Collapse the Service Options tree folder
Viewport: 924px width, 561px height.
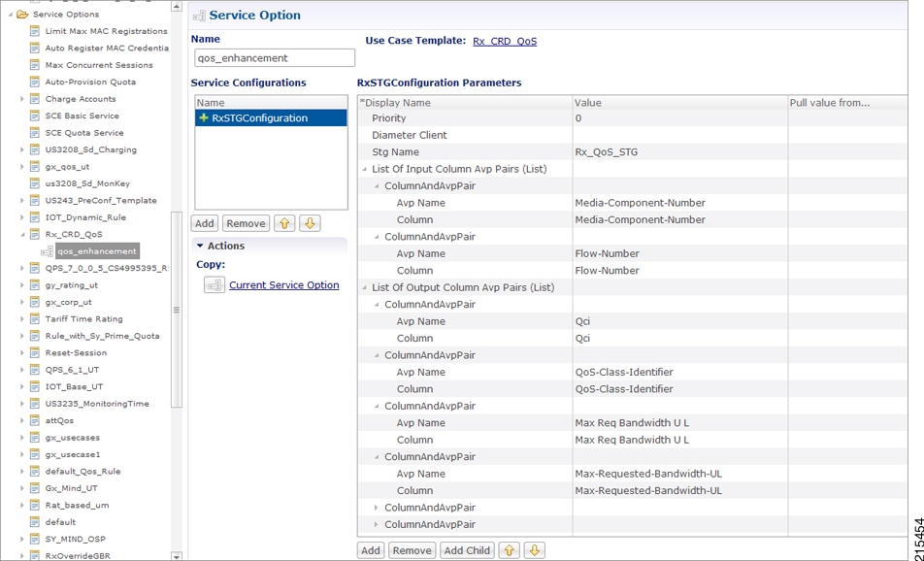(11, 15)
